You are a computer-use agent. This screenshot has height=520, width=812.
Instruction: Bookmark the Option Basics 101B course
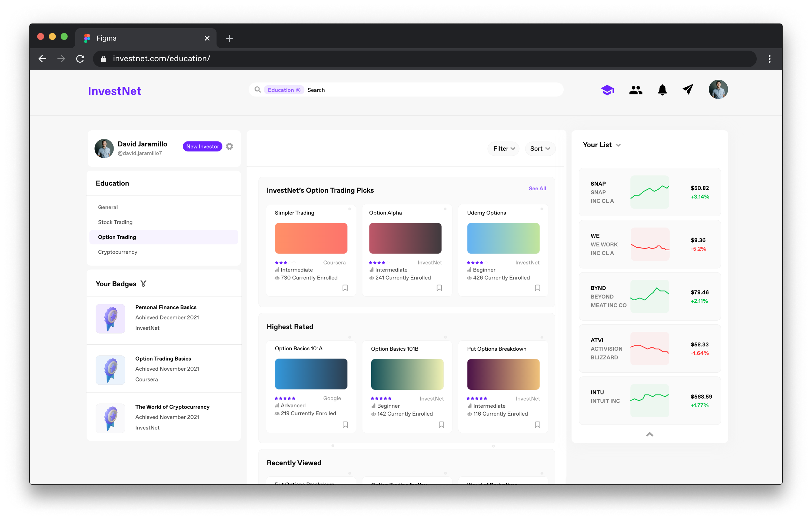[x=441, y=424]
